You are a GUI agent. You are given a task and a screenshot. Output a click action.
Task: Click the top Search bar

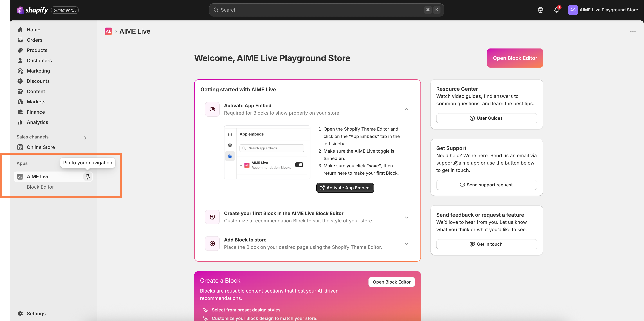(326, 10)
